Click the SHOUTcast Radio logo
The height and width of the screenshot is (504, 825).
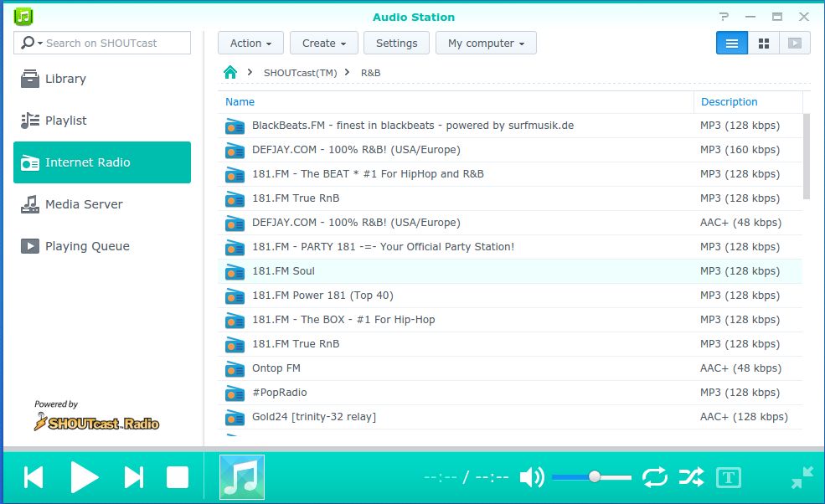[x=97, y=422]
